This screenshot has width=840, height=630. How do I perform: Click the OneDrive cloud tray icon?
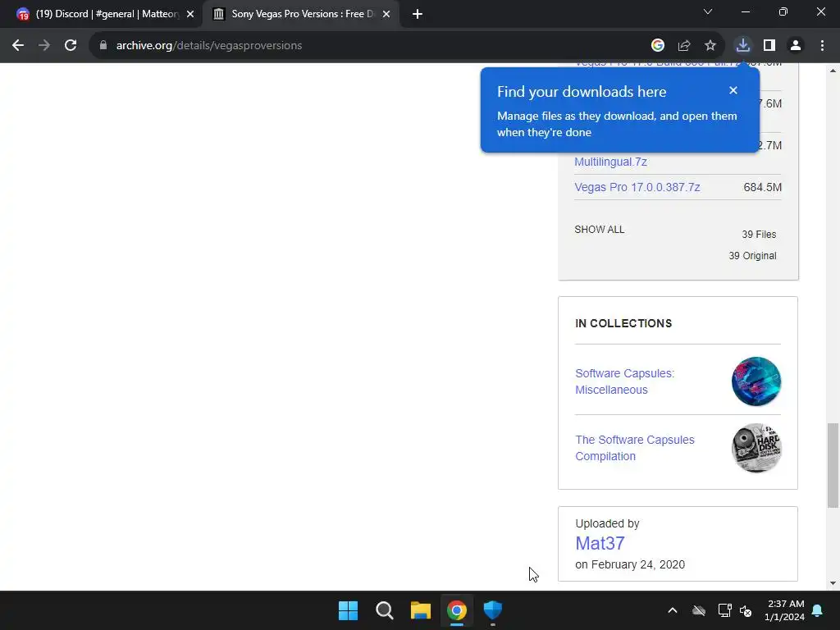[x=699, y=610]
